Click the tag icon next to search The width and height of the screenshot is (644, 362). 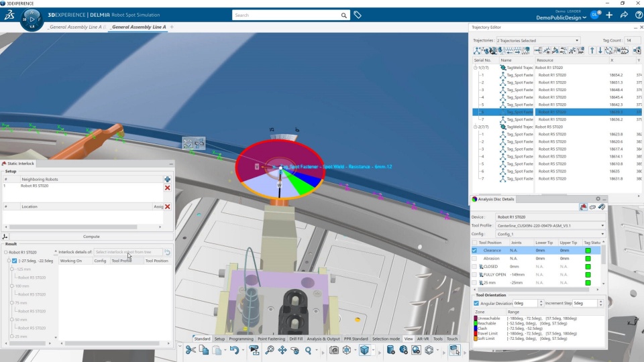coord(358,15)
